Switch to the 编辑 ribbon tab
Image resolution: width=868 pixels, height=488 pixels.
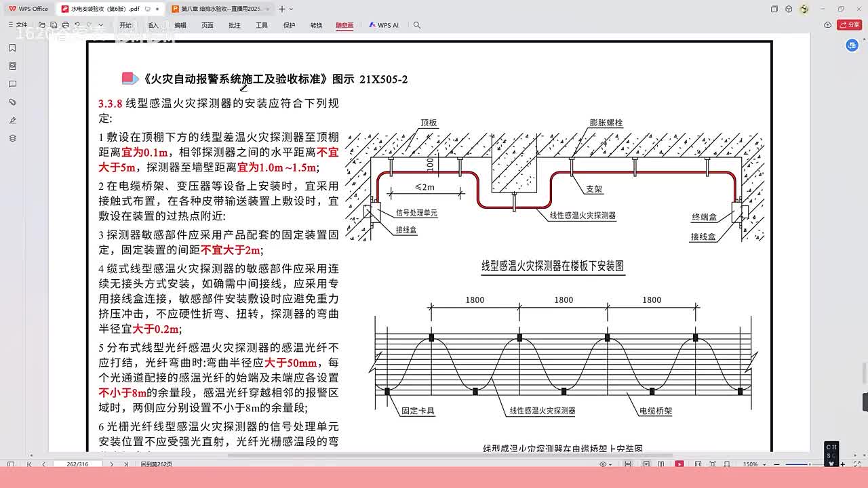(180, 25)
